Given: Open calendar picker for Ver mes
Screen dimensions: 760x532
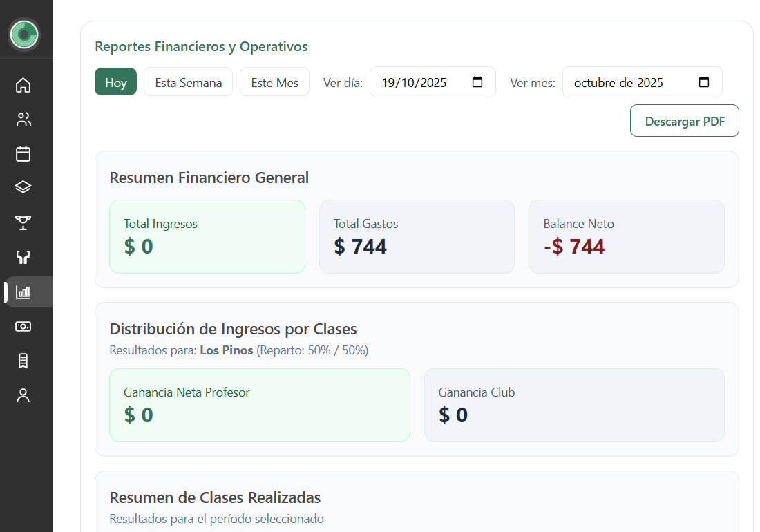Looking at the screenshot, I should click(x=704, y=82).
